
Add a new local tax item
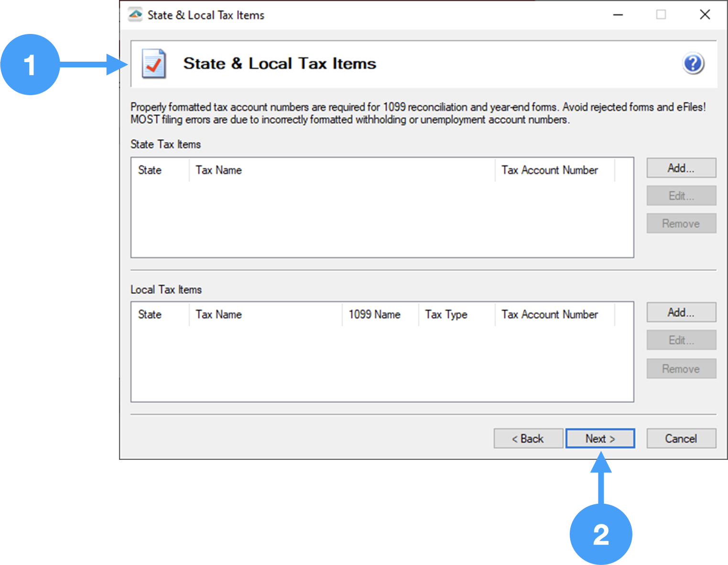(681, 313)
